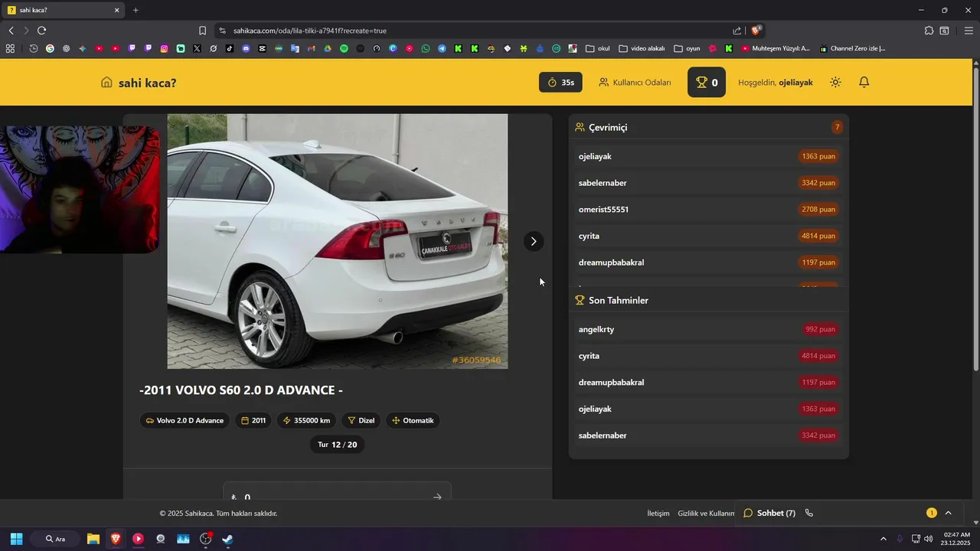Show hidden system tray icons
The image size is (980, 551).
click(883, 539)
